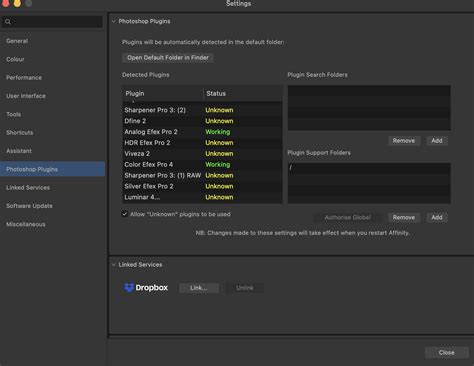Viewport: 474px width, 366px height.
Task: Click Add under Plugin Search Folders
Action: 437,141
